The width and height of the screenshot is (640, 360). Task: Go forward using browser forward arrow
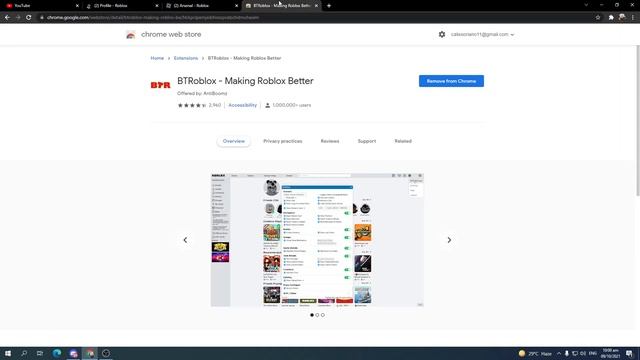(x=18, y=17)
